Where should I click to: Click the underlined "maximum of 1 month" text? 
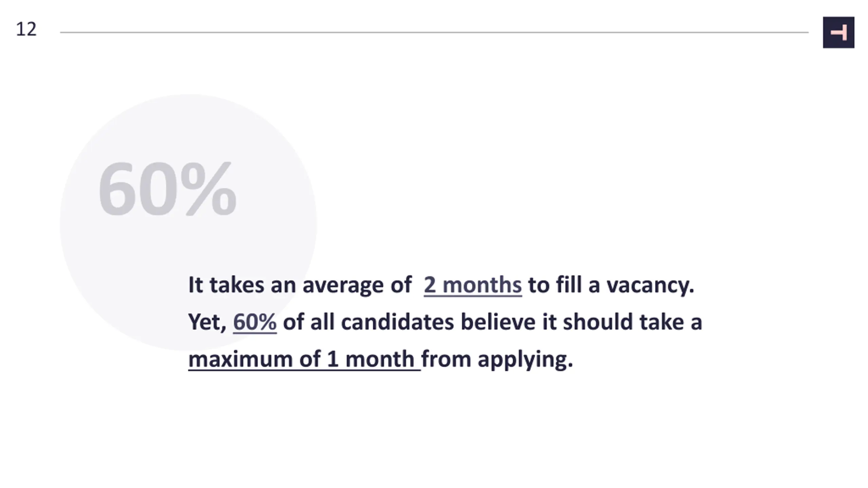tap(304, 359)
